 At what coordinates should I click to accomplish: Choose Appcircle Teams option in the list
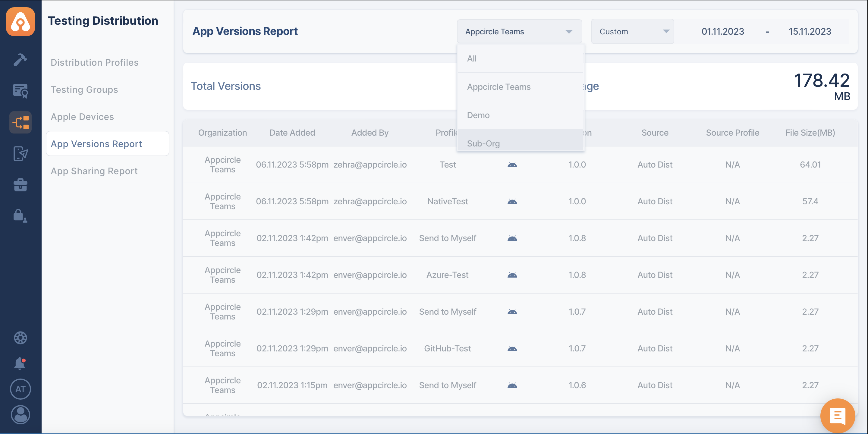[520, 87]
